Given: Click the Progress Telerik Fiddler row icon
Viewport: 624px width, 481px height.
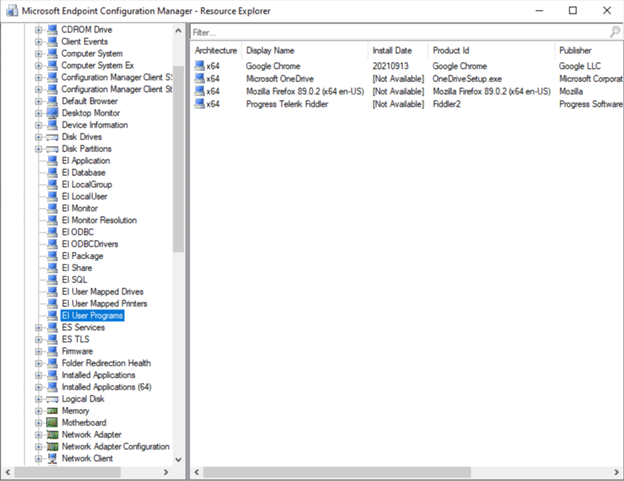Looking at the screenshot, I should pyautogui.click(x=199, y=104).
